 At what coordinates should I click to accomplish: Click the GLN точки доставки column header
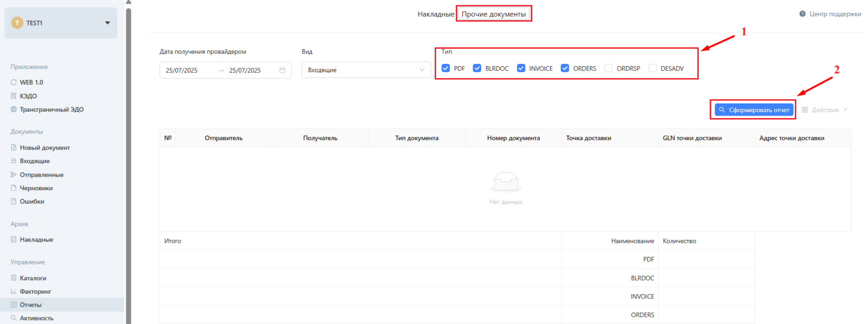point(706,138)
